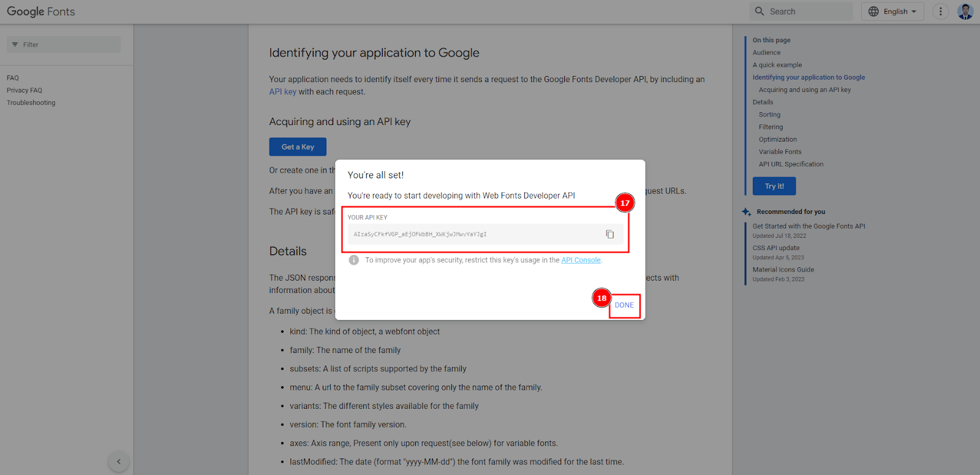Screen dimensions: 980x475
Task: Click the 'menu: A url to the family subset' bullet
Action: tap(416, 387)
